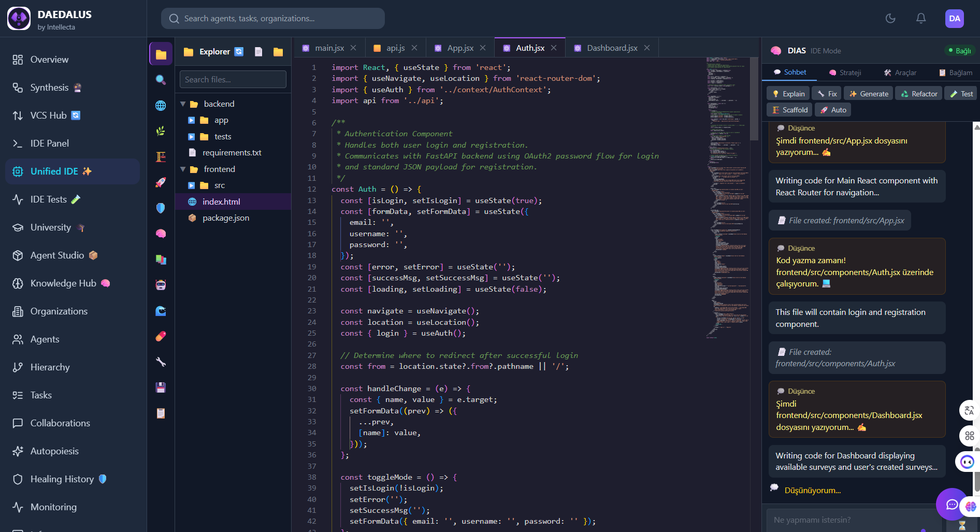
Task: Click the pill capsule icon in activity bar
Action: 161,336
